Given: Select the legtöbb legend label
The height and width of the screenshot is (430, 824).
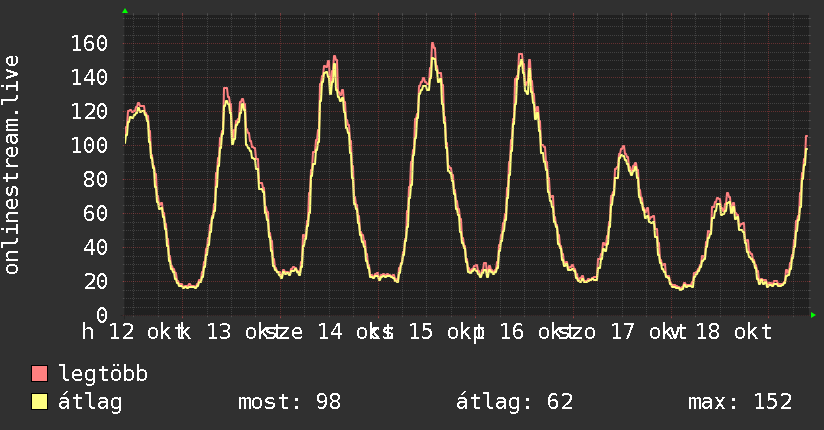Looking at the screenshot, I should [103, 374].
